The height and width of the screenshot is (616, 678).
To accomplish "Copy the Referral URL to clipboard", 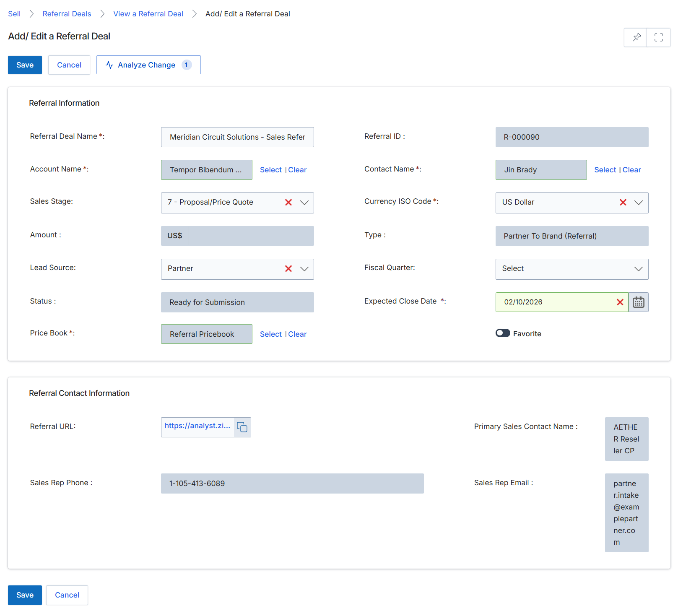I will (x=242, y=427).
